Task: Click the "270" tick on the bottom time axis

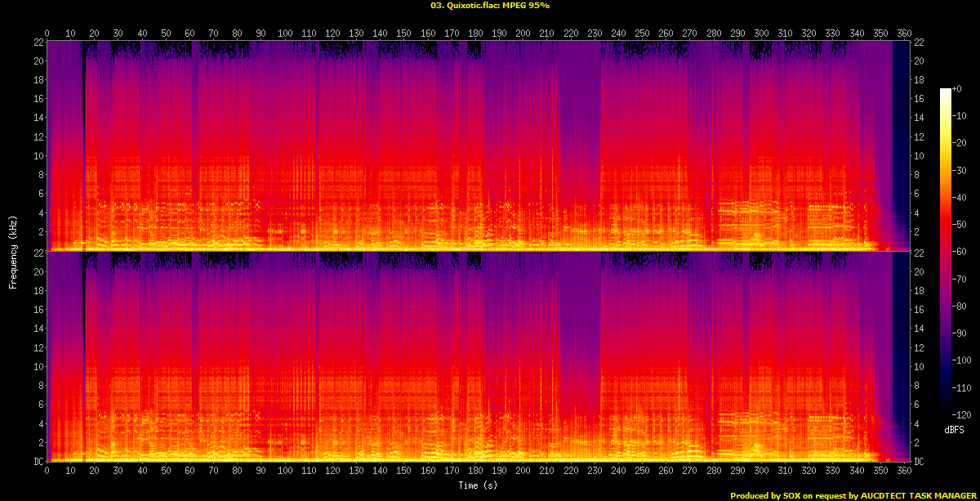Action: 690,472
